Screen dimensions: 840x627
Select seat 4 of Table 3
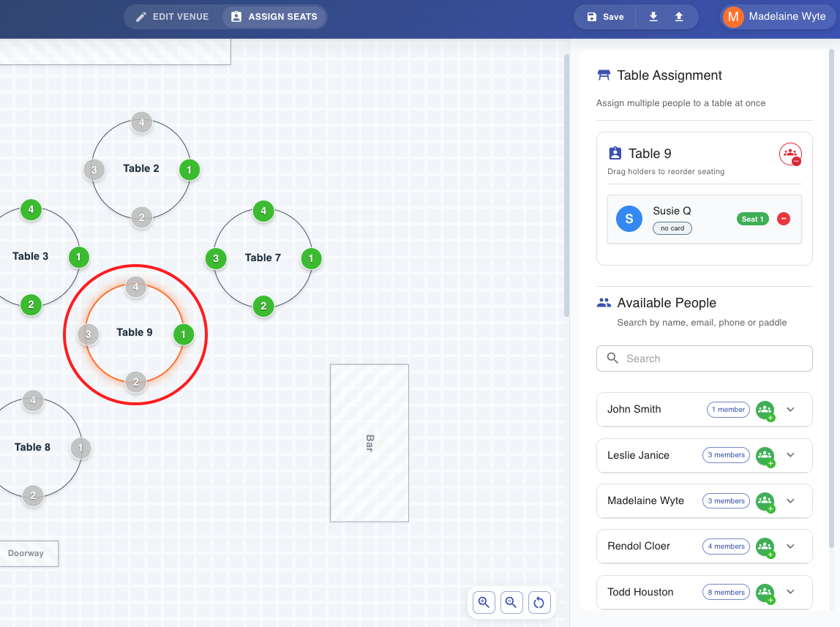(x=31, y=209)
